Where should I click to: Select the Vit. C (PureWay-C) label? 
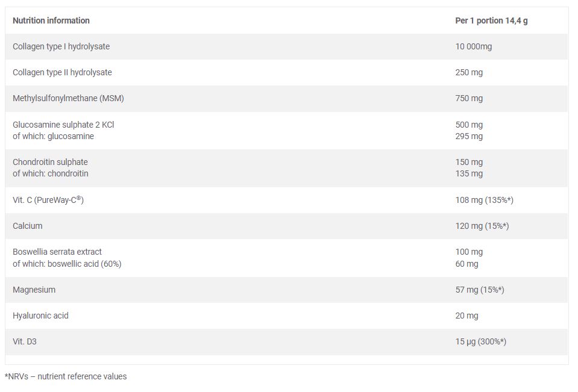click(48, 200)
